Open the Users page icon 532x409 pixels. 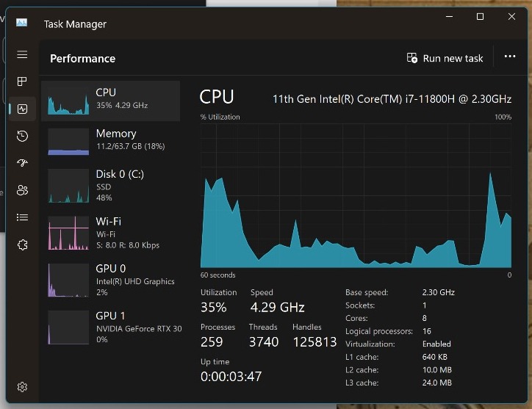[x=22, y=190]
